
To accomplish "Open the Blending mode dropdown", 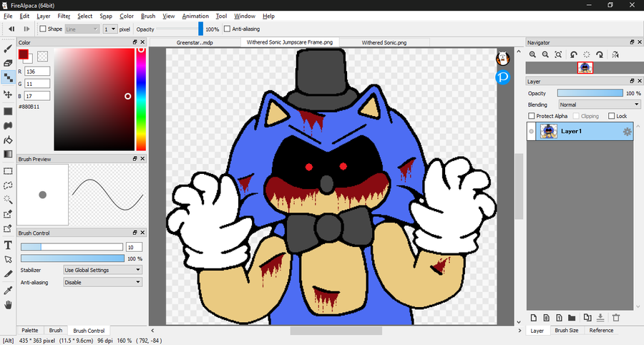I will tap(599, 105).
